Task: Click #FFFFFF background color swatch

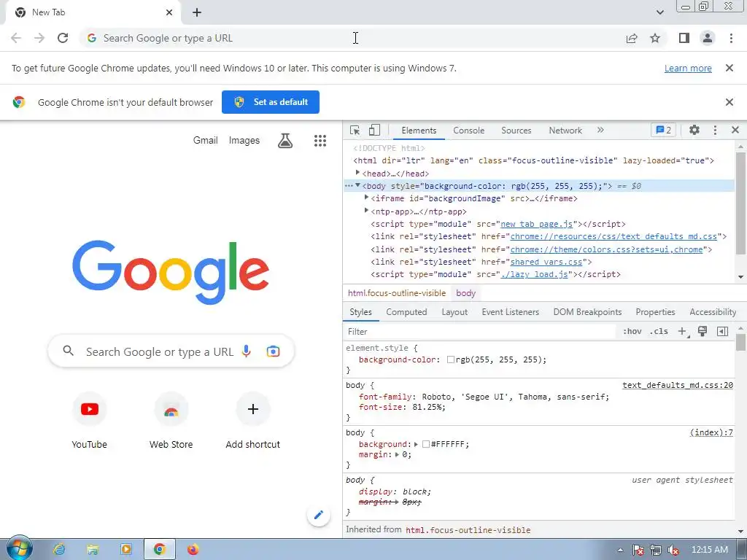Action: click(426, 444)
